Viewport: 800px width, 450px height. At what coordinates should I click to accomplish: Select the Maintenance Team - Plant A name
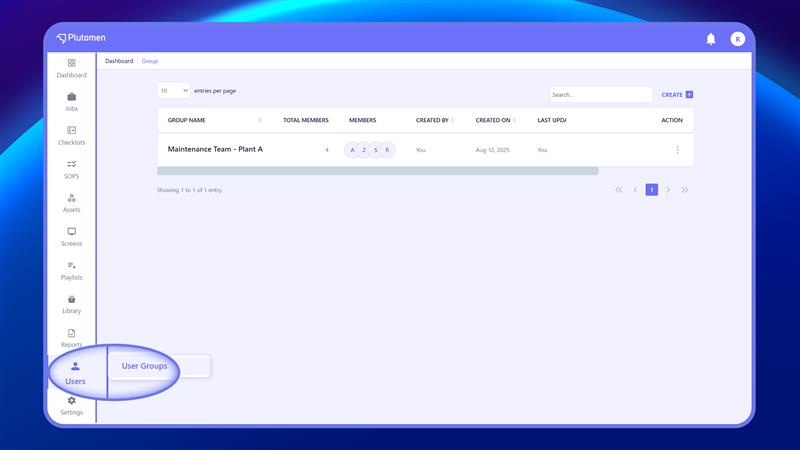[x=215, y=149]
